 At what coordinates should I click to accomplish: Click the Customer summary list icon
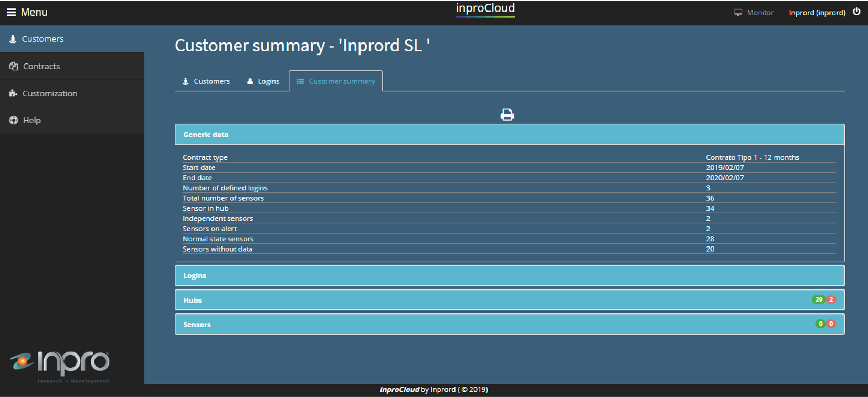click(300, 81)
